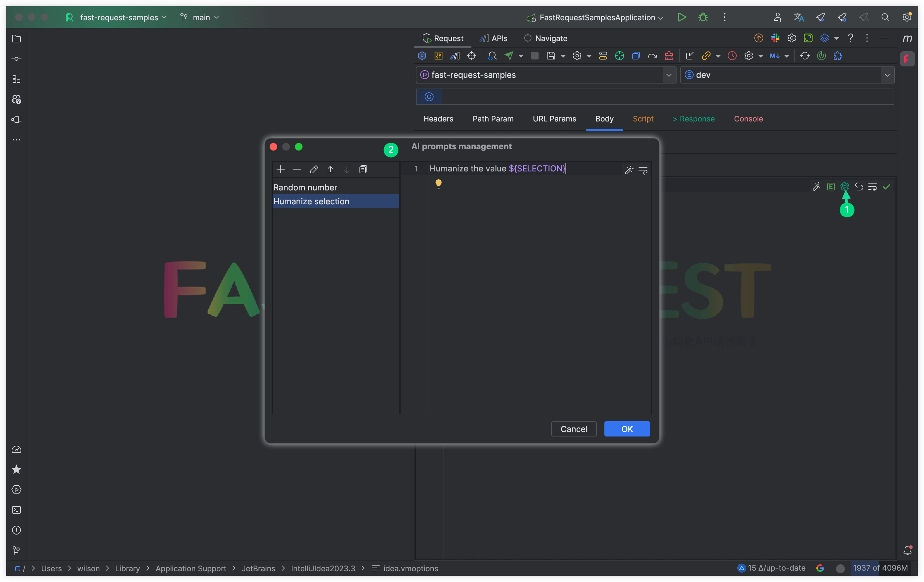This screenshot has height=582, width=924.
Task: Click the green send request arrow icon
Action: (509, 56)
